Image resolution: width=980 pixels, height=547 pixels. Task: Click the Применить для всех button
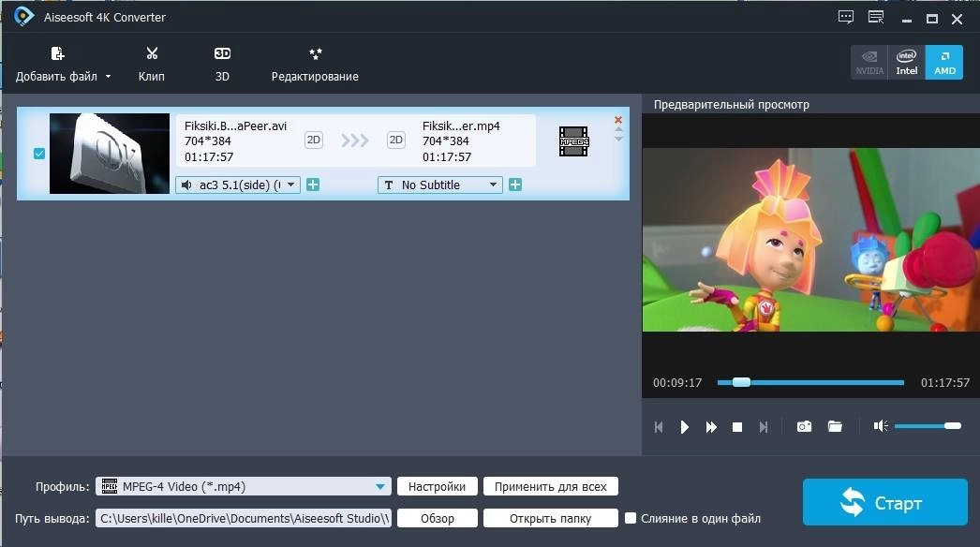pyautogui.click(x=551, y=486)
